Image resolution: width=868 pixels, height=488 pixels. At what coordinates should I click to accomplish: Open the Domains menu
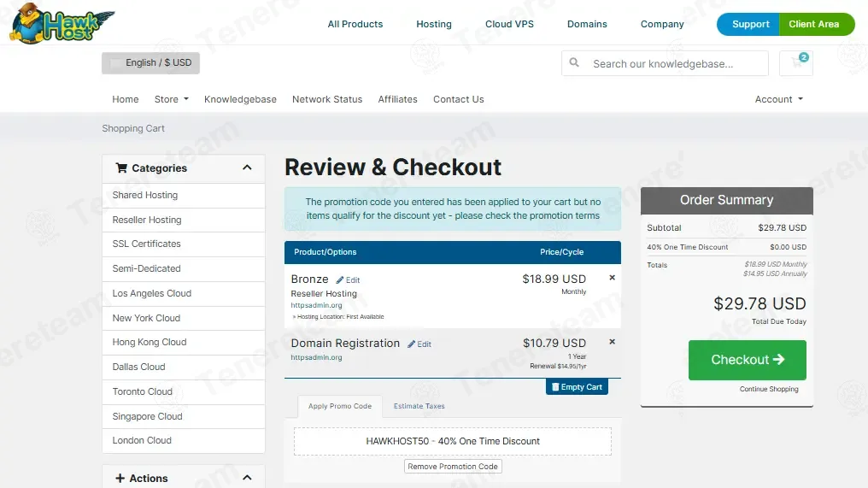587,24
